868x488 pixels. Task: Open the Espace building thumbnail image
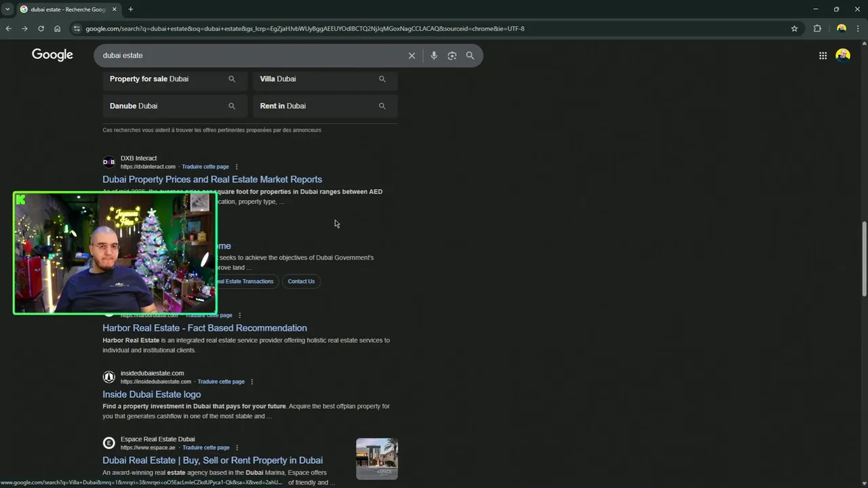point(377,459)
